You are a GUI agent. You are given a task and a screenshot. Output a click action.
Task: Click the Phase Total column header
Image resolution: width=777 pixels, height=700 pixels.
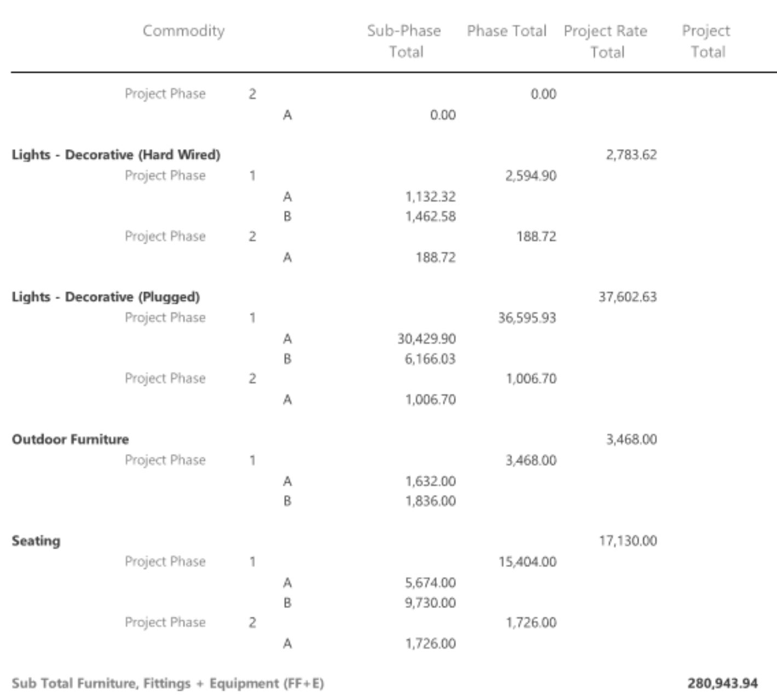(506, 31)
